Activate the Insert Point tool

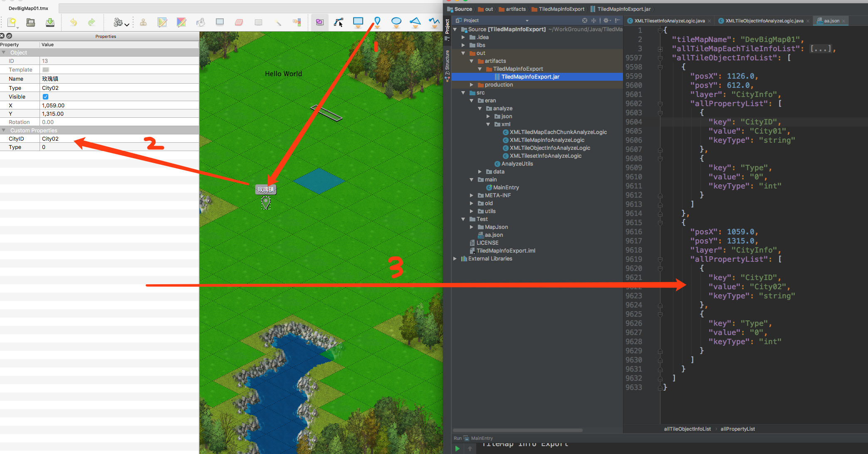(x=377, y=21)
